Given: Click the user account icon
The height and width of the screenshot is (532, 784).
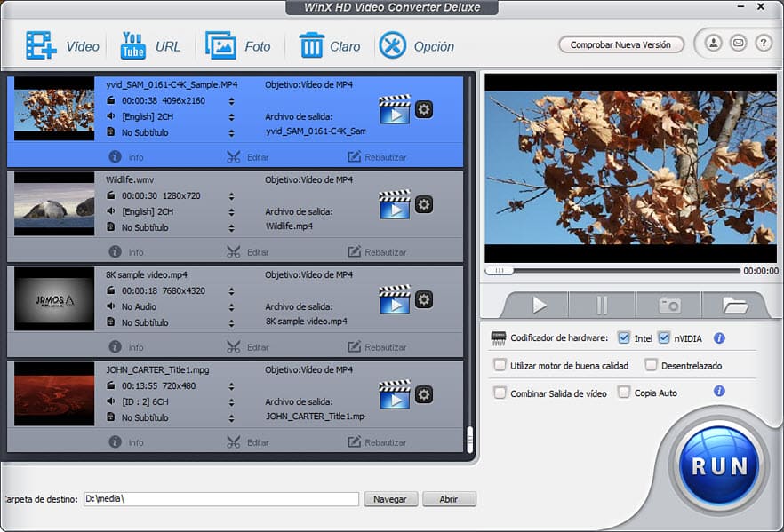Looking at the screenshot, I should coord(714,44).
